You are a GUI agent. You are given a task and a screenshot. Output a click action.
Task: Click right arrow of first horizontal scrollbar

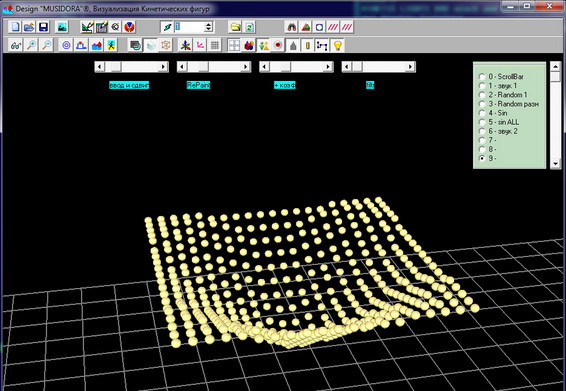coord(163,67)
